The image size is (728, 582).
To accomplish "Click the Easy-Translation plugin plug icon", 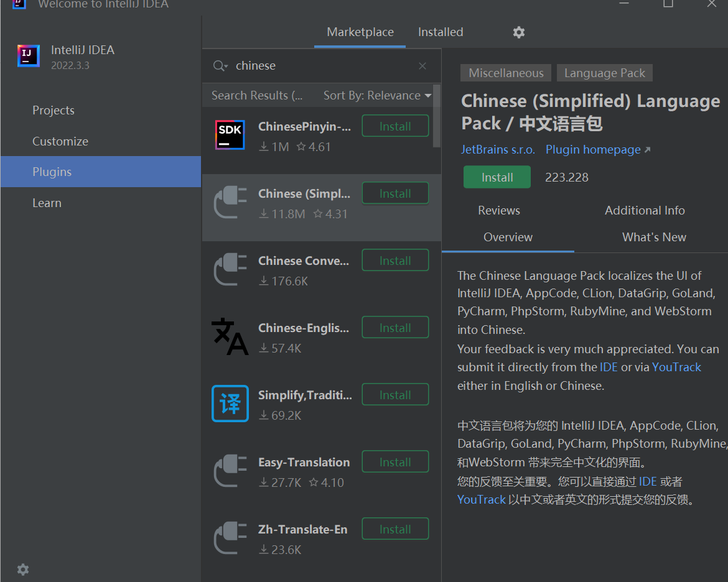I will pos(230,471).
